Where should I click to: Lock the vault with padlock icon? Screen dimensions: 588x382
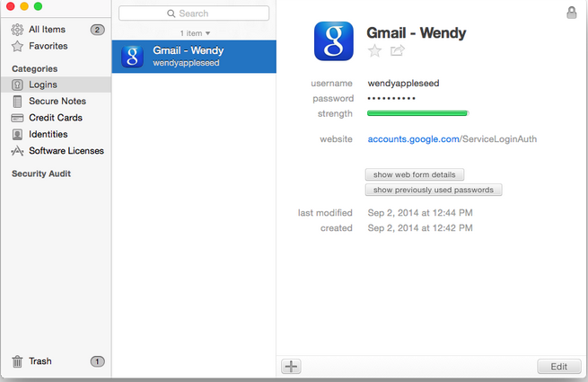(x=572, y=13)
